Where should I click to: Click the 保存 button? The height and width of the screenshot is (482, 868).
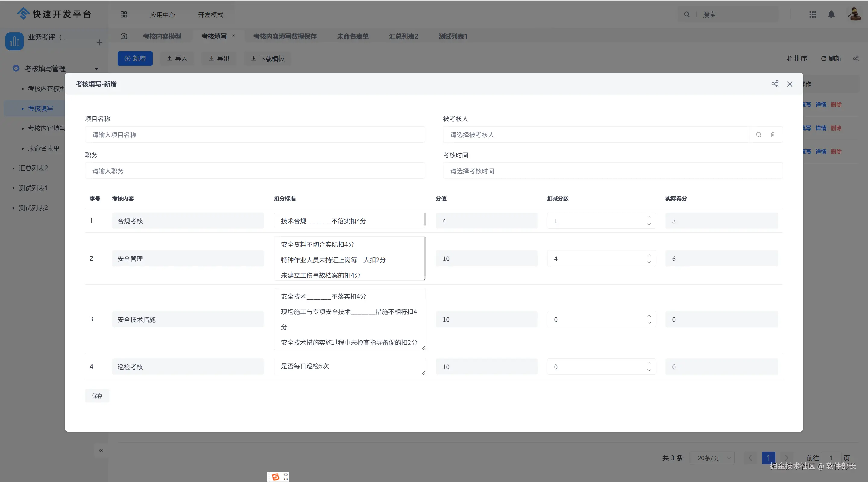click(97, 396)
